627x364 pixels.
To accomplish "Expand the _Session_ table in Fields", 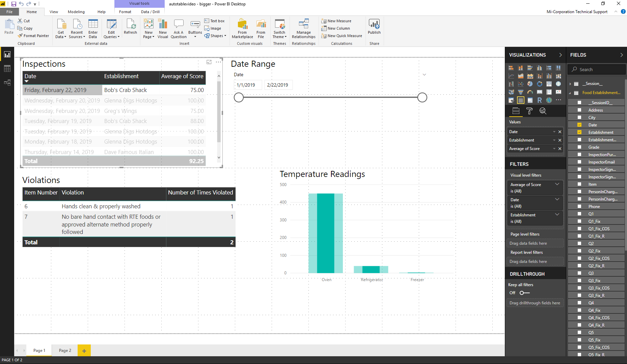I will [570, 84].
